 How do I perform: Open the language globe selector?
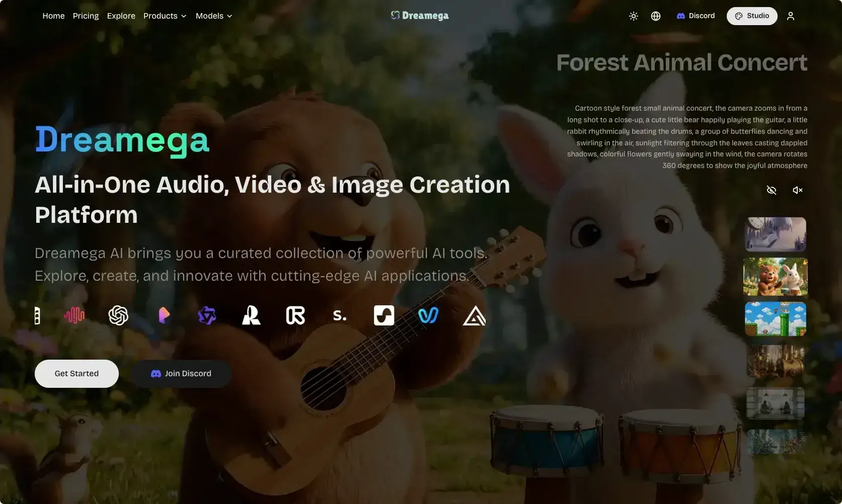pyautogui.click(x=655, y=16)
